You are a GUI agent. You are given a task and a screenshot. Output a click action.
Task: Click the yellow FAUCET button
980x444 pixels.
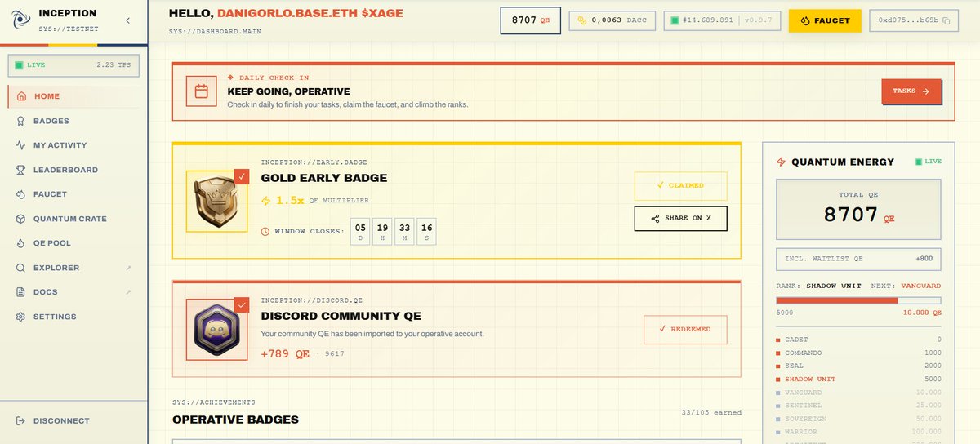pyautogui.click(x=825, y=20)
